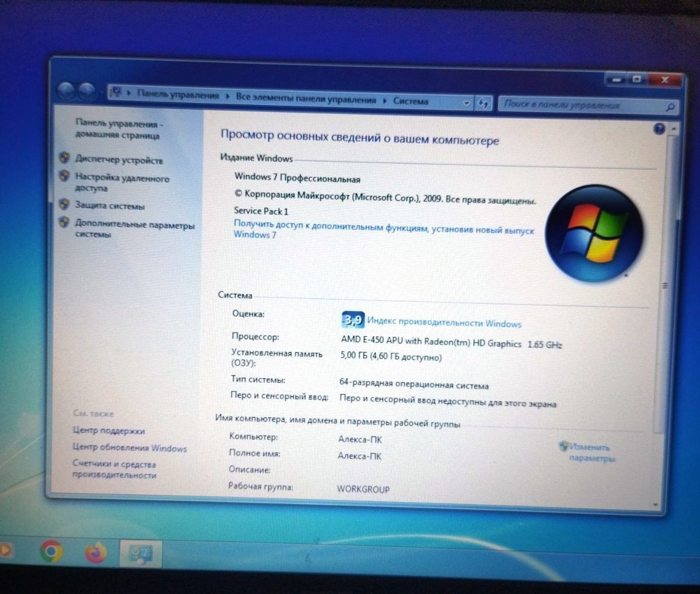Viewport: 700px width, 594px height.
Task: Click shield icon next to Защита системы
Action: coord(64,204)
